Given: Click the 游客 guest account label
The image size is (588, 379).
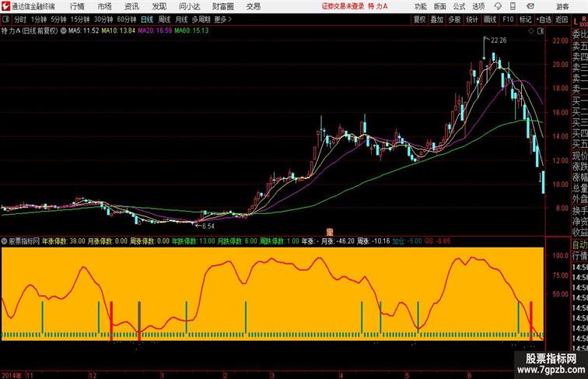Looking at the screenshot, I should tap(562, 6).
